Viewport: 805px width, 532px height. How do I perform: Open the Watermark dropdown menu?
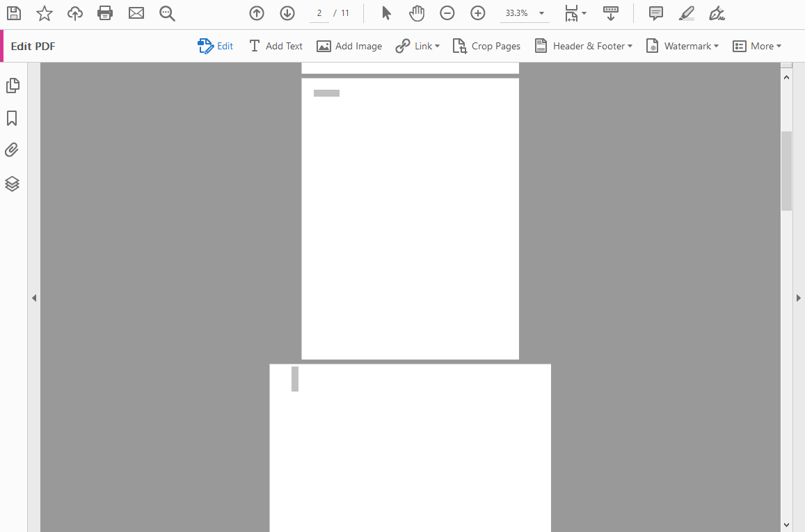click(683, 46)
